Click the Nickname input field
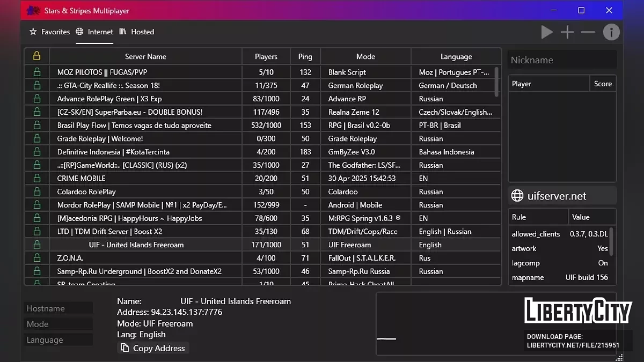Screen dimensions: 644x362 [x=562, y=60]
